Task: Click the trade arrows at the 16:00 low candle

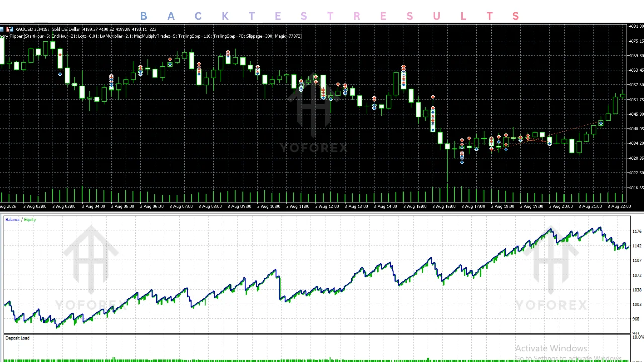Action: click(x=462, y=151)
